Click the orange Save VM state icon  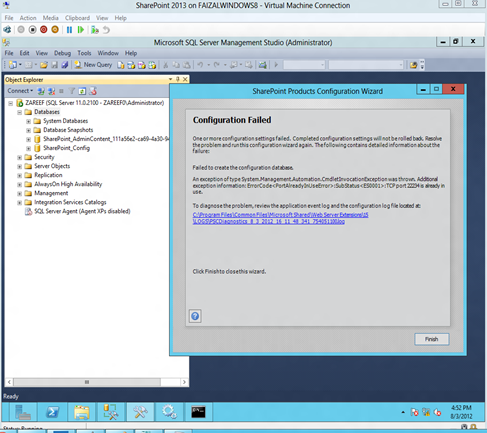click(x=55, y=30)
